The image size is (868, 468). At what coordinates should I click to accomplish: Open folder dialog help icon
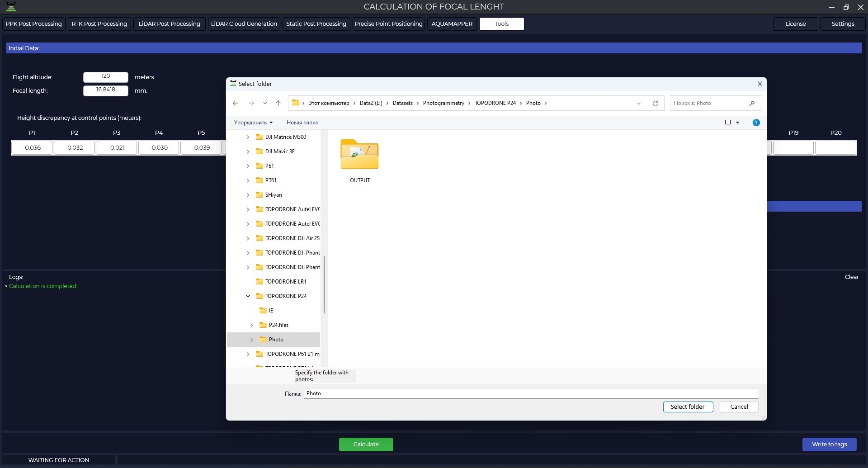[756, 123]
